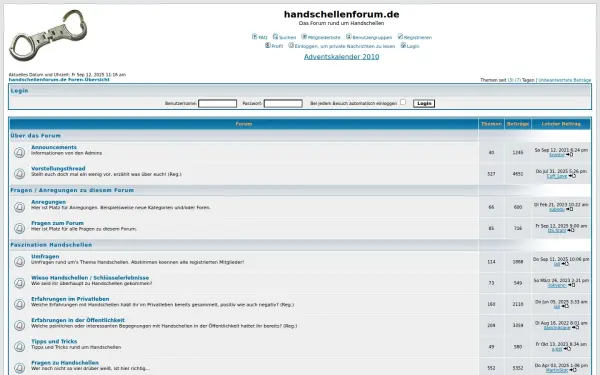Image resolution: width=600 pixels, height=375 pixels.
Task: Click the Benutzername input field
Action: [x=217, y=103]
